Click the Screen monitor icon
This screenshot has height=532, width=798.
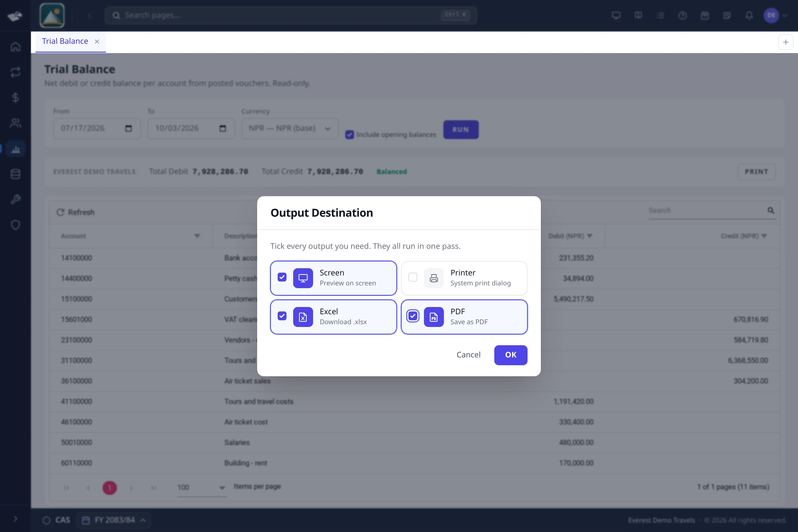coord(303,278)
